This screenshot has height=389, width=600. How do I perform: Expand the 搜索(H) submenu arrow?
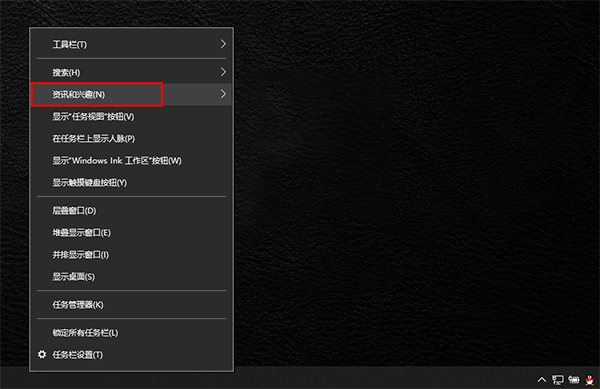click(223, 72)
